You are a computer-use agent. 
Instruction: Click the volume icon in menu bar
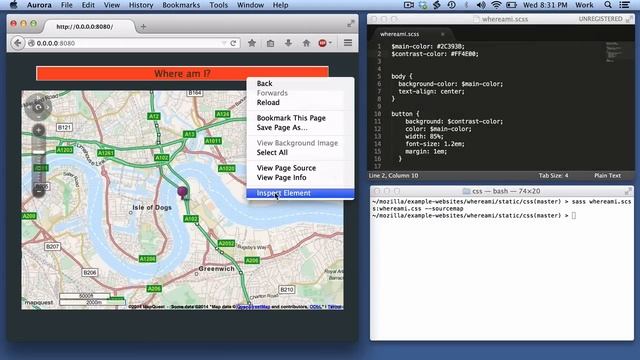point(481,5)
